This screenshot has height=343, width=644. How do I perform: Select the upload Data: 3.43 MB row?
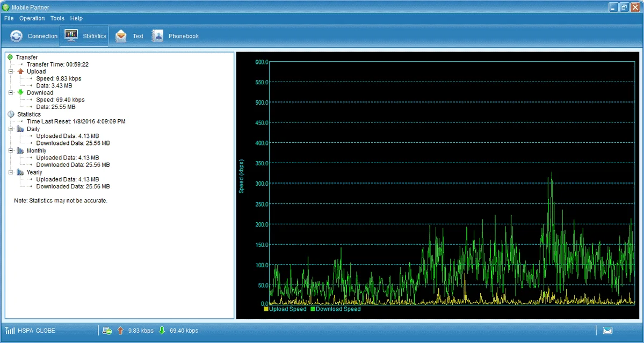54,86
